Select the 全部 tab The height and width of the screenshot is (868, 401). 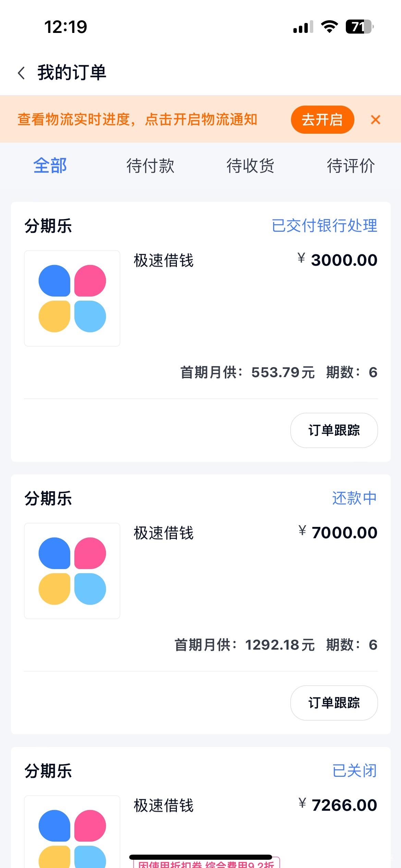click(x=50, y=166)
